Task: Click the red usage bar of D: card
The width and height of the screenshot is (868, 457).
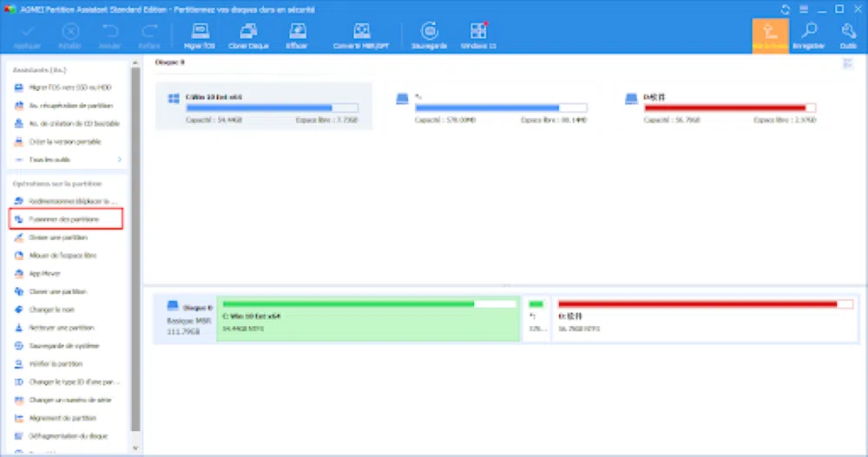Action: tap(730, 108)
